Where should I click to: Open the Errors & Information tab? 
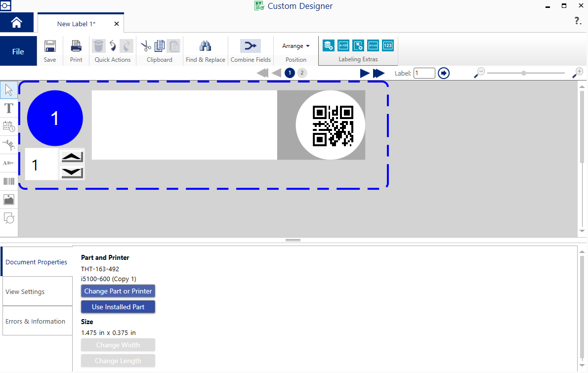click(37, 321)
